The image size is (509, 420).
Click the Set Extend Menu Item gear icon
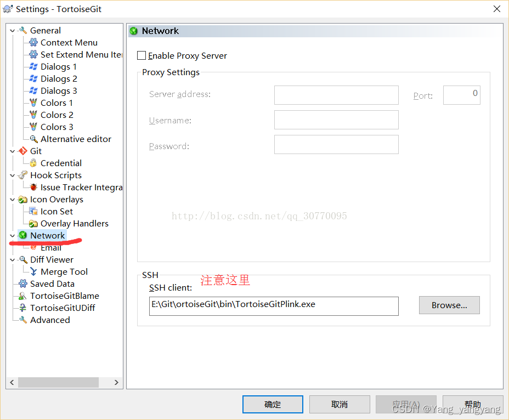click(33, 54)
